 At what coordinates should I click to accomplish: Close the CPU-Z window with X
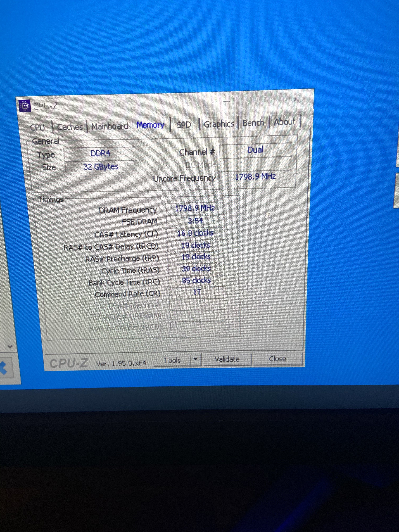[296, 99]
